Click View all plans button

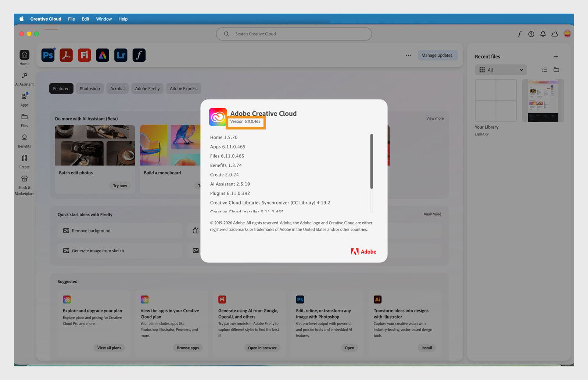point(109,348)
